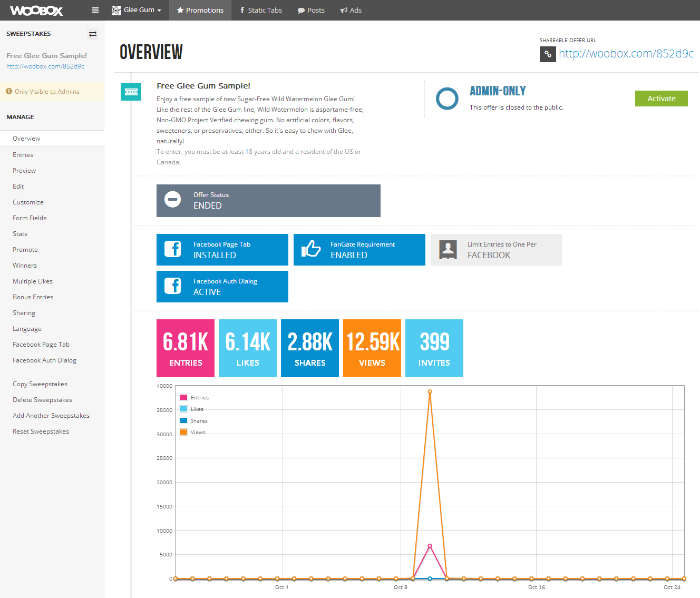Go to the Posts tab
Viewport: 700px width, 598px height.
[x=311, y=10]
